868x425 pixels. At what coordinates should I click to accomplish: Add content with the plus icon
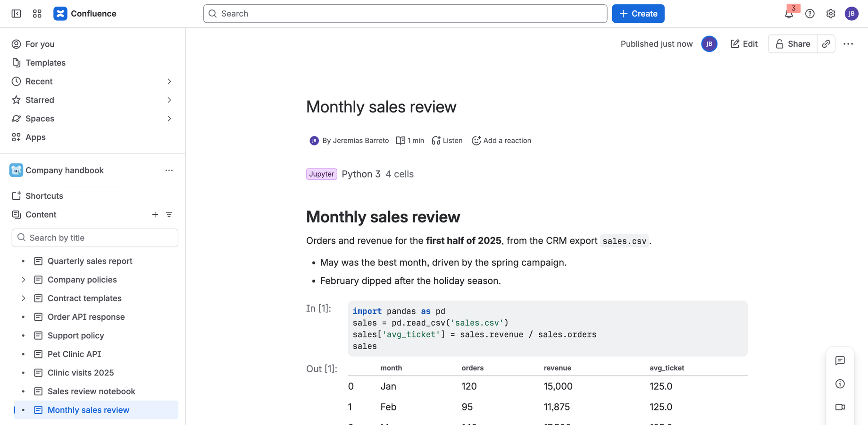pos(155,215)
